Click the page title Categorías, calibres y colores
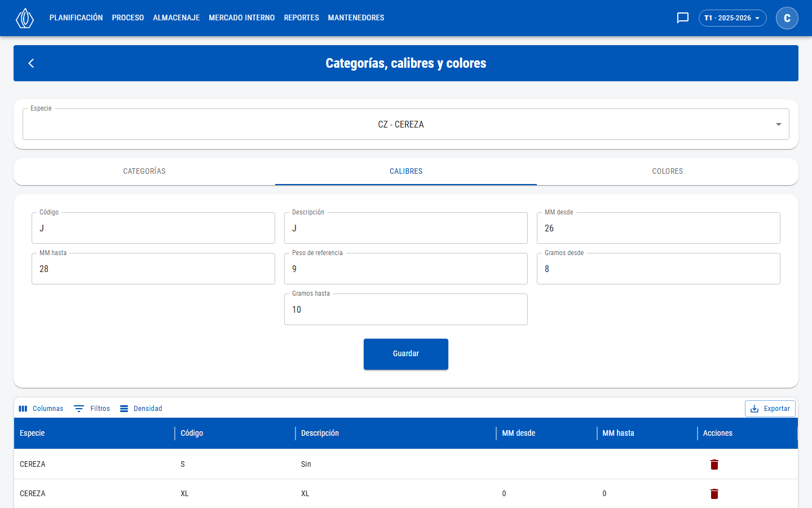812x508 pixels. [x=406, y=63]
